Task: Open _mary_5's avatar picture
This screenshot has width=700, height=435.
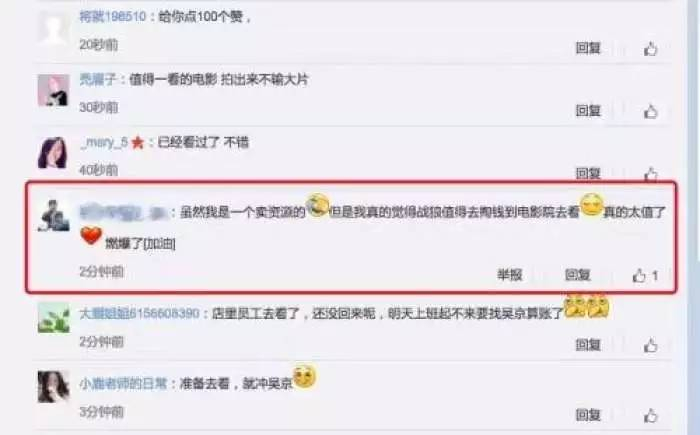Action: [54, 153]
